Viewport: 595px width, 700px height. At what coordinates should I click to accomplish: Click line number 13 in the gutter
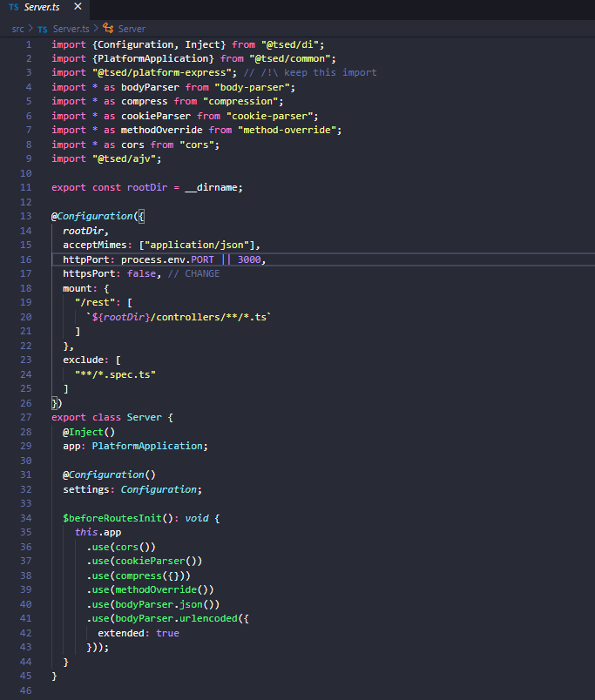pos(26,216)
